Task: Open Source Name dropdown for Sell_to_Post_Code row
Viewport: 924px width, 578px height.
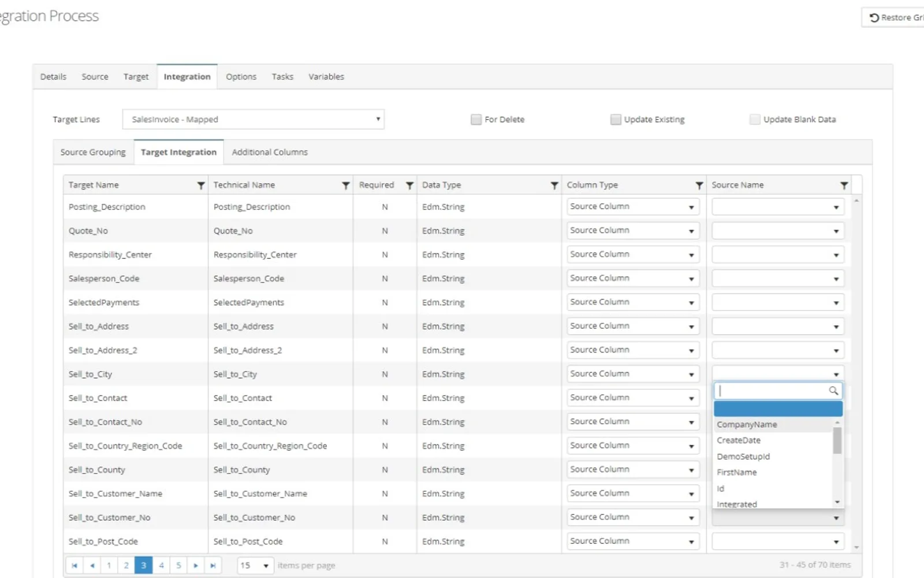Action: (778, 542)
